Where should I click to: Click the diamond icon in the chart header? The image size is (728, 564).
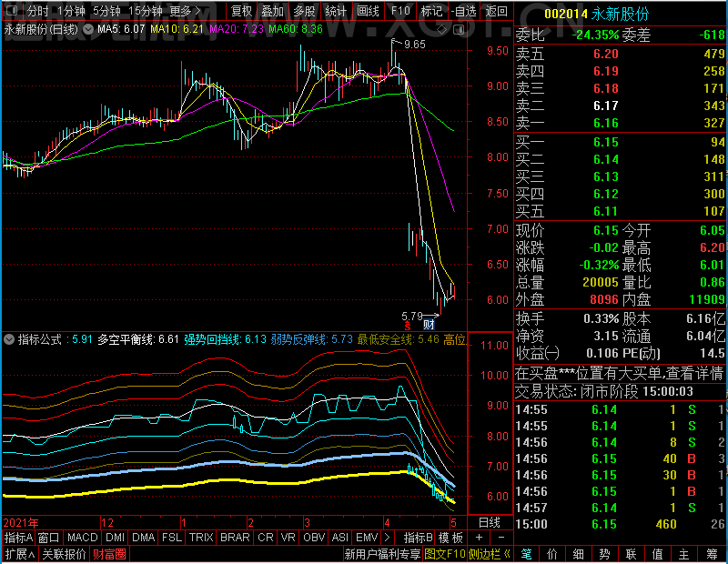[442, 30]
